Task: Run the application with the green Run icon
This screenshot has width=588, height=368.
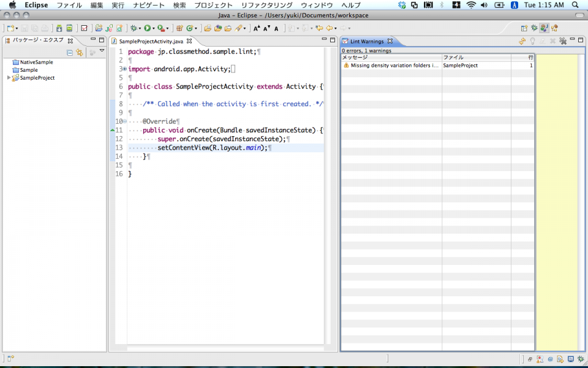Action: pos(148,28)
